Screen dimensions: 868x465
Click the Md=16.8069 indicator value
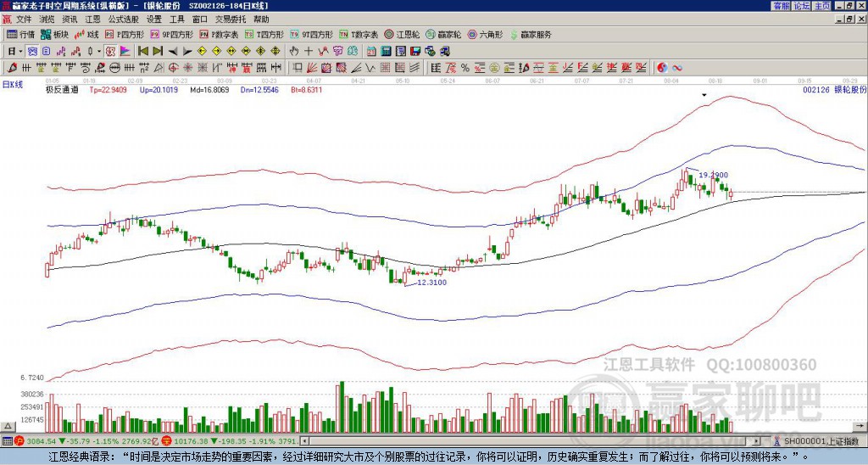point(209,90)
